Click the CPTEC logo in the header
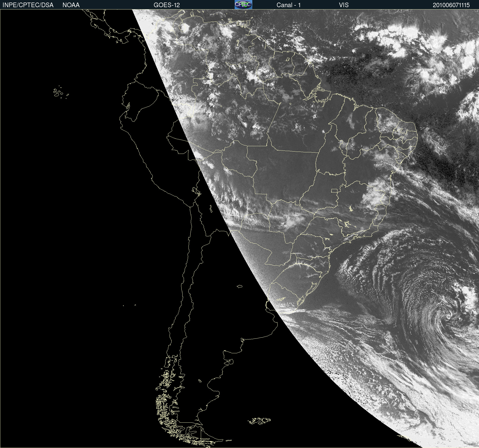 243,5
